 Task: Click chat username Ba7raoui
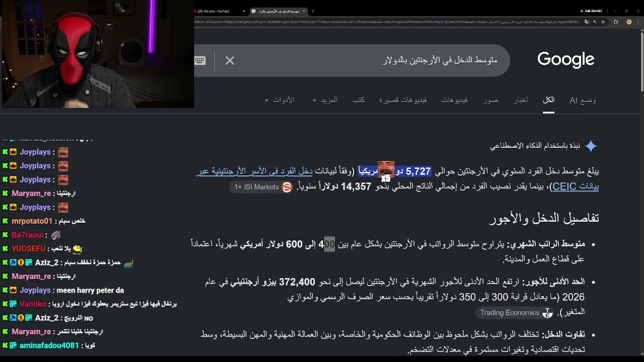coord(28,235)
